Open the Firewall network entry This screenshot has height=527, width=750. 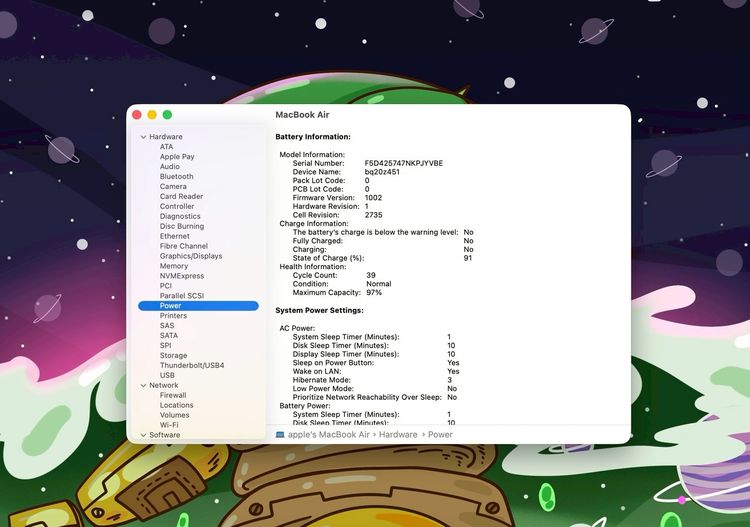173,395
